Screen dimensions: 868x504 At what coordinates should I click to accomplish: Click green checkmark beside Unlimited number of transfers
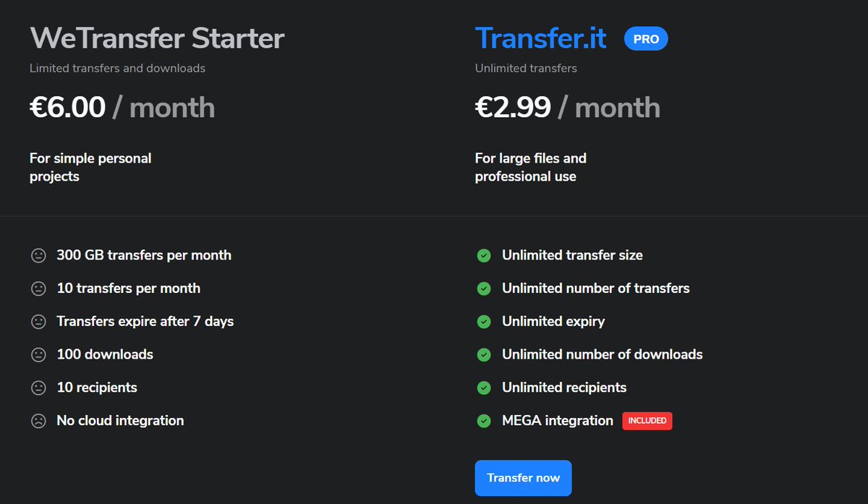pos(484,289)
